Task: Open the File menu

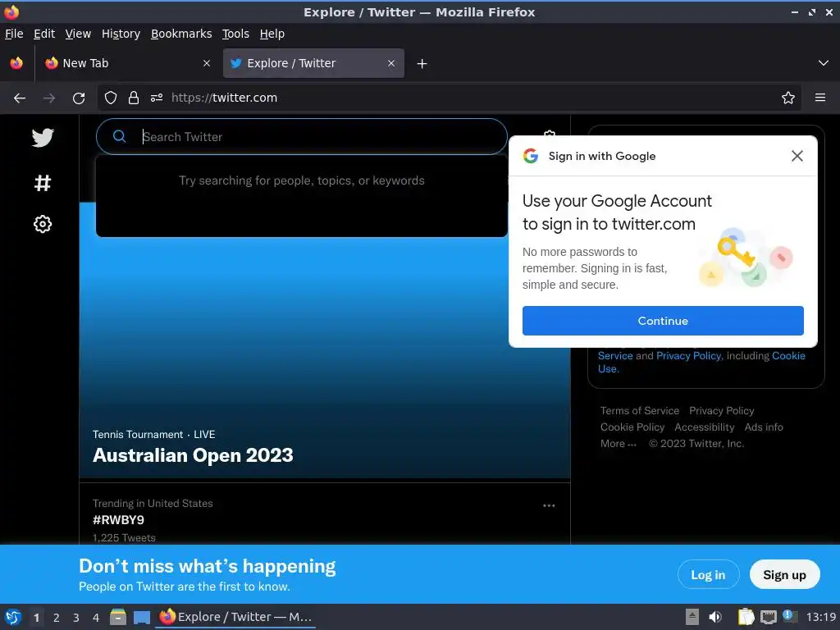Action: click(x=14, y=34)
